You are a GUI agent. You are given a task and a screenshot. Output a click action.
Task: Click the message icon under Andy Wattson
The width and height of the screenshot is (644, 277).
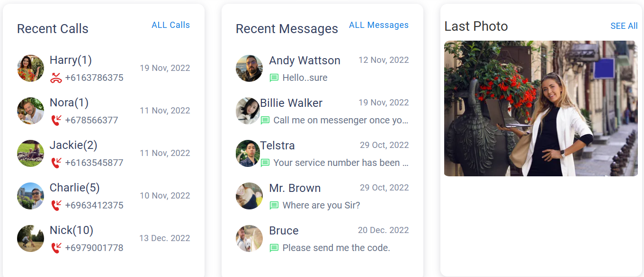pyautogui.click(x=274, y=78)
